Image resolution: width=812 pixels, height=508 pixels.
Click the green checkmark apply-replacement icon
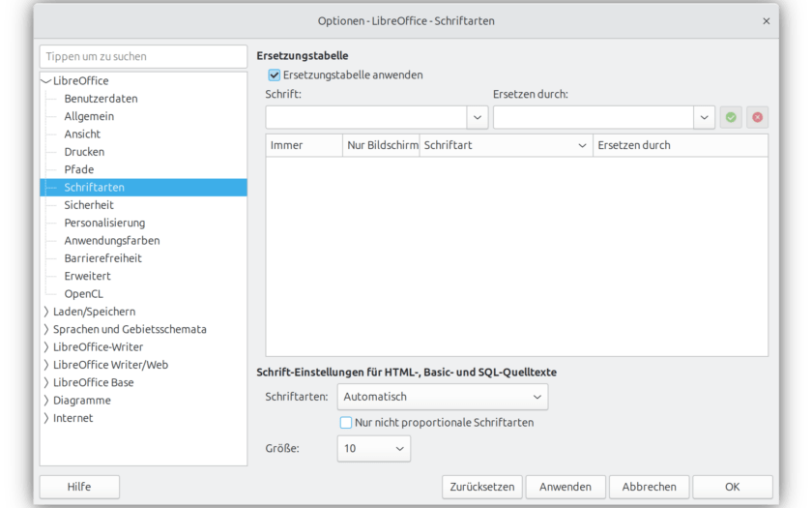731,118
